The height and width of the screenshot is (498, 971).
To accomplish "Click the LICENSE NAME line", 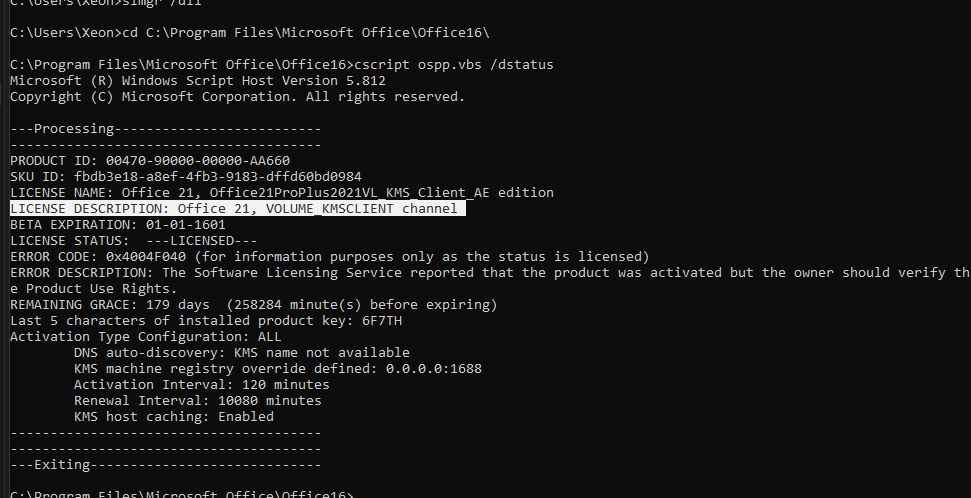I will point(282,193).
